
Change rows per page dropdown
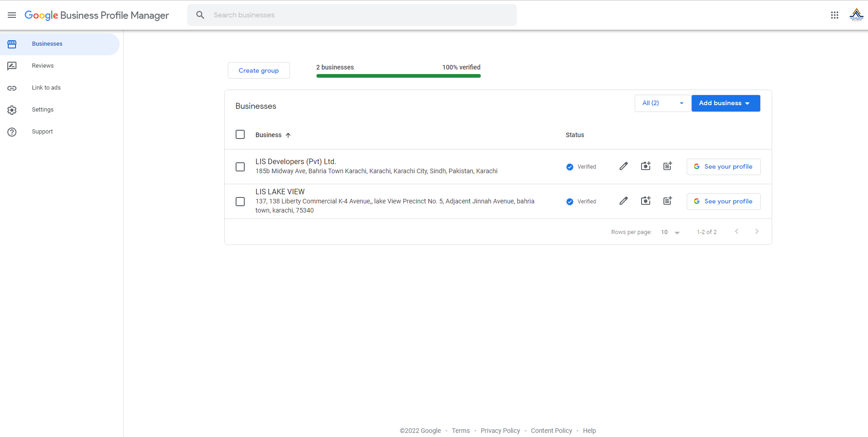pos(670,232)
